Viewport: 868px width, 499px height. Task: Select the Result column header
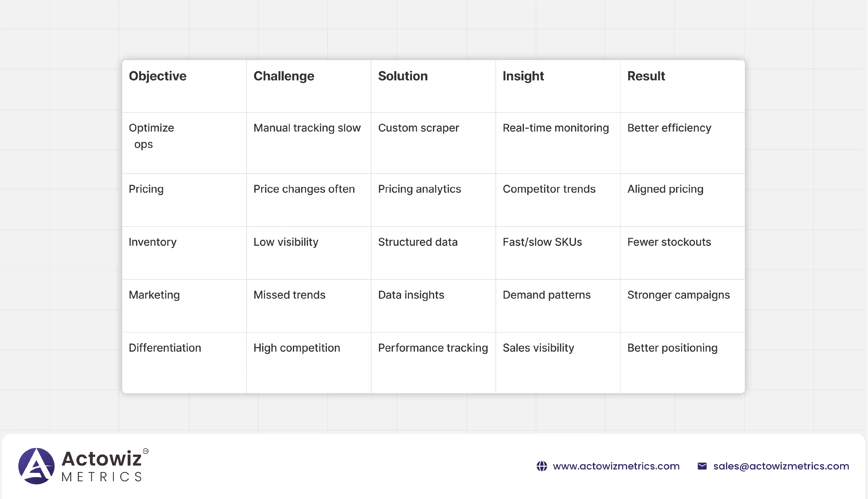click(646, 76)
